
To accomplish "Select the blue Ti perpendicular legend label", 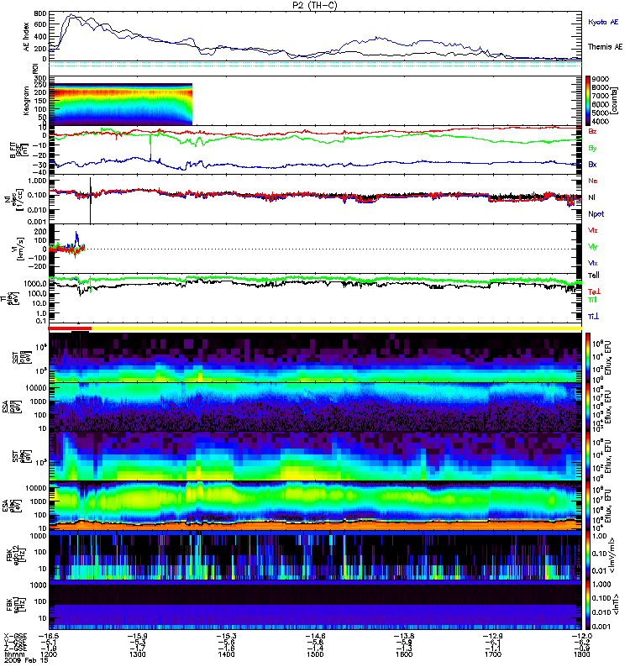I will pyautogui.click(x=593, y=317).
